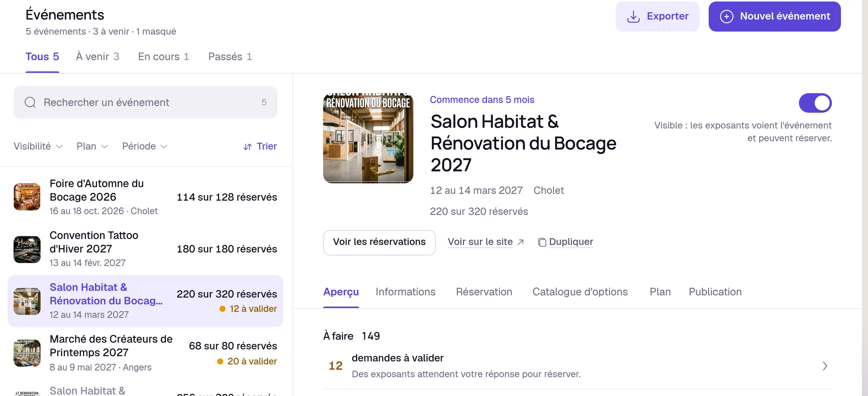Select the Tous 5 tab
Screen dimensions: 868x396
tap(42, 57)
